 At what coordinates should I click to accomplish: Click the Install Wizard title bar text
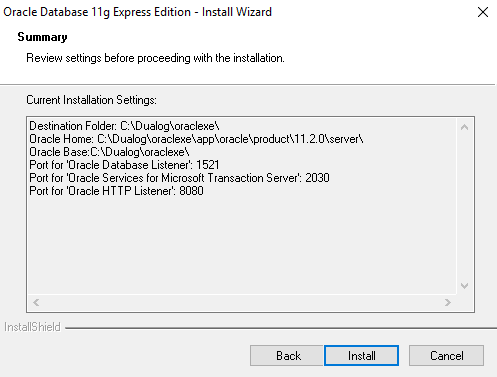[x=137, y=12]
